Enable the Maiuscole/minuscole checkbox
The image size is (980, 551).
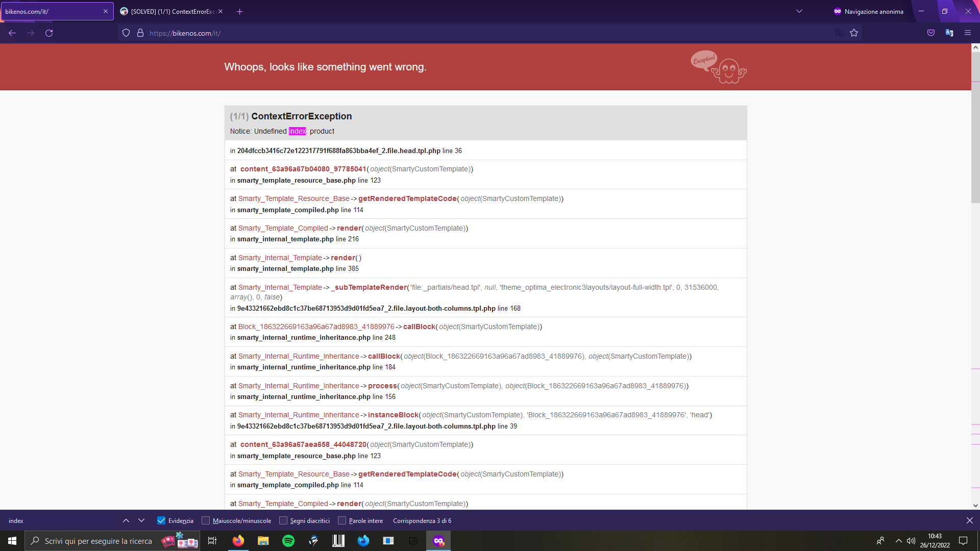(x=206, y=520)
